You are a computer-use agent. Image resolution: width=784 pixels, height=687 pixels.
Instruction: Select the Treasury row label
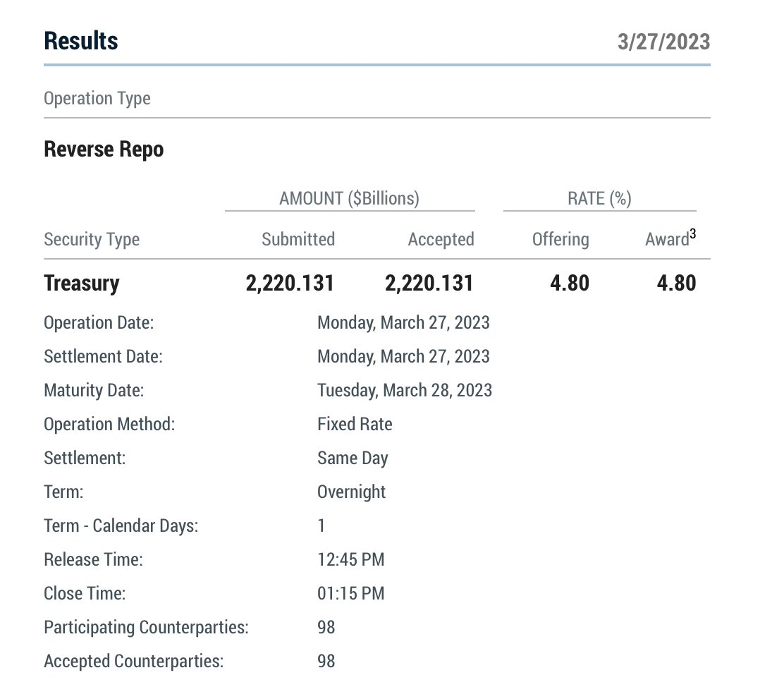(x=82, y=284)
